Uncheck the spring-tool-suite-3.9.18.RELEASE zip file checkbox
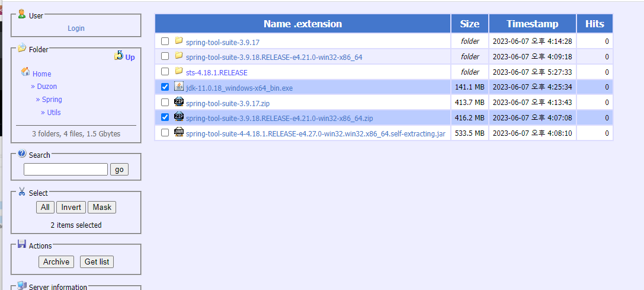Screen dimensions: 644x290 click(165, 117)
